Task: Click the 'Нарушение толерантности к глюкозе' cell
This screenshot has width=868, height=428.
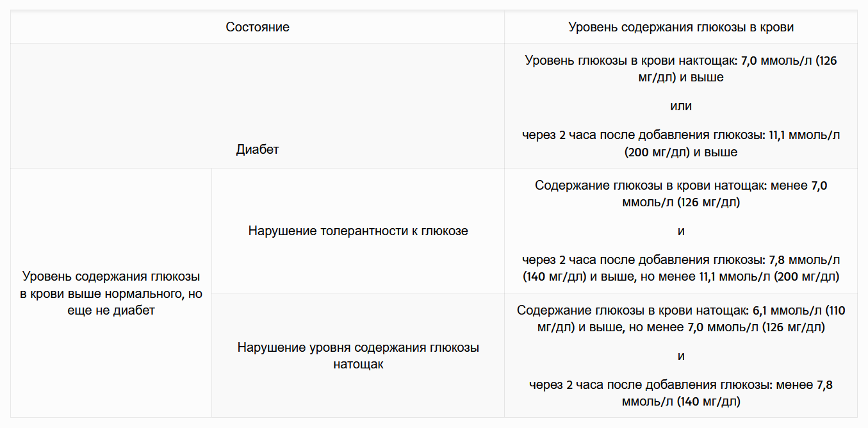Action: pyautogui.click(x=358, y=231)
